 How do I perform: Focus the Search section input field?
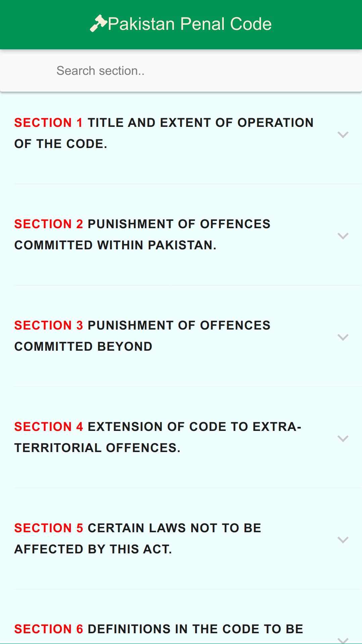181,71
